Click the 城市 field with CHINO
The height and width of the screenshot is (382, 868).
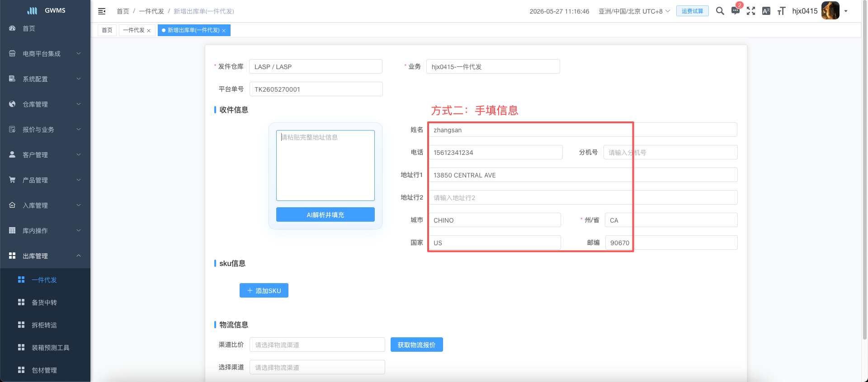point(495,220)
